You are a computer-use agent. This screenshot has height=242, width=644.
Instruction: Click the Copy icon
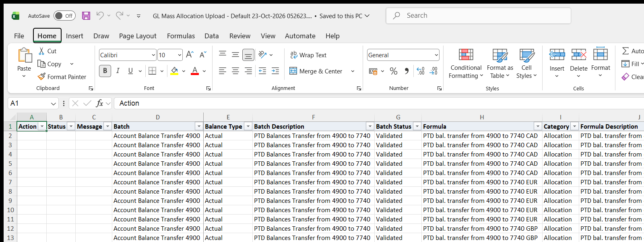41,64
